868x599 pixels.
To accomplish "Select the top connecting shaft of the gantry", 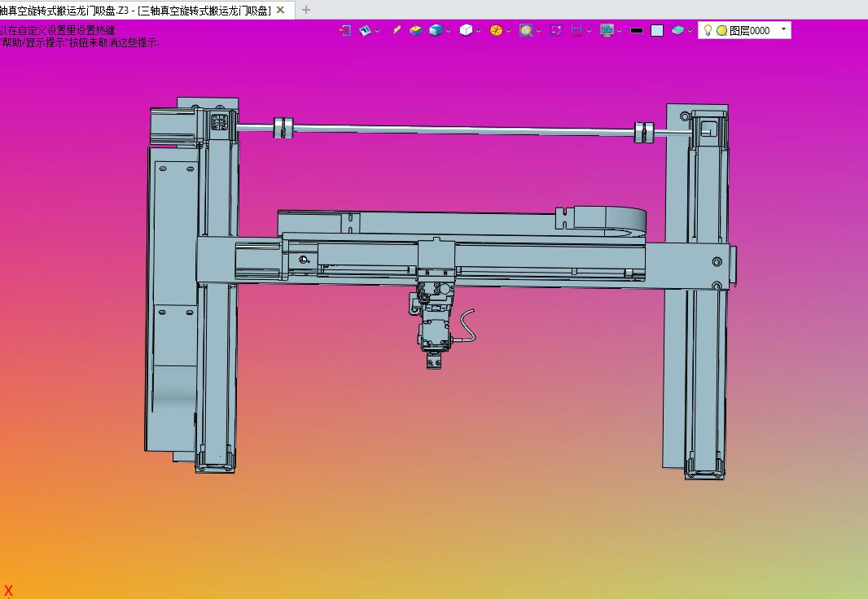I will click(464, 130).
